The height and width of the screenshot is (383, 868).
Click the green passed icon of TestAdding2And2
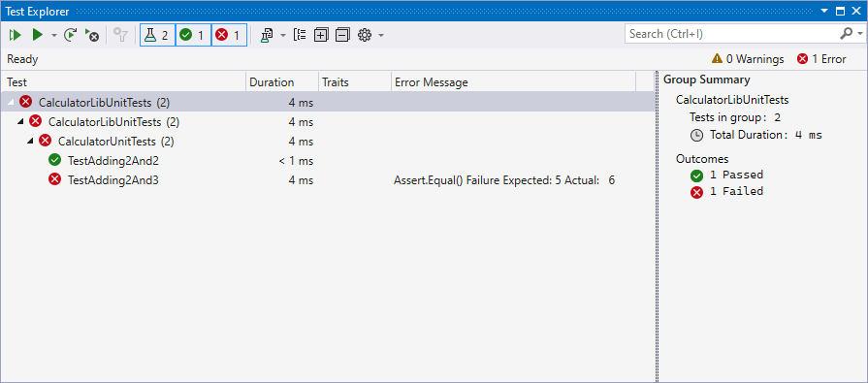55,161
